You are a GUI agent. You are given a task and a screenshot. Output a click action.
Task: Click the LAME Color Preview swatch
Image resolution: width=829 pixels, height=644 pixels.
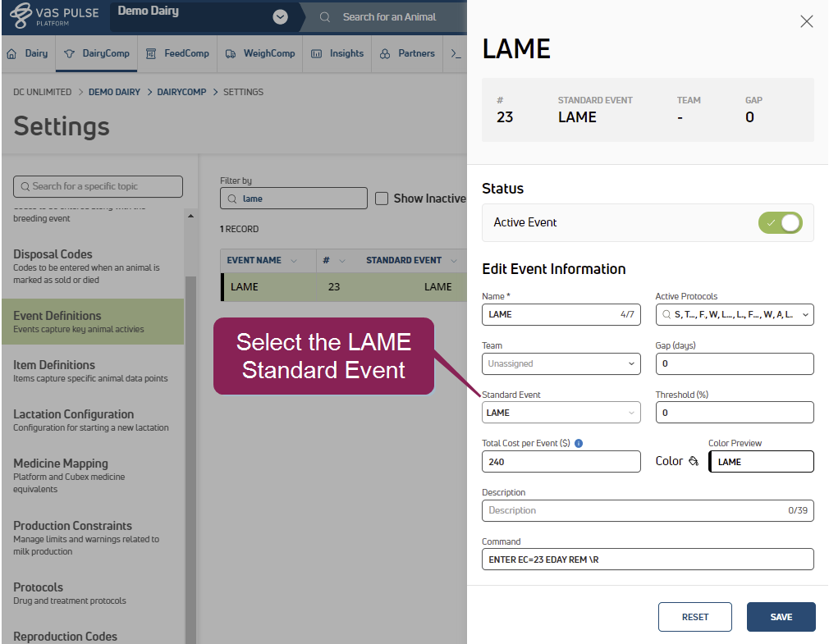pos(761,462)
